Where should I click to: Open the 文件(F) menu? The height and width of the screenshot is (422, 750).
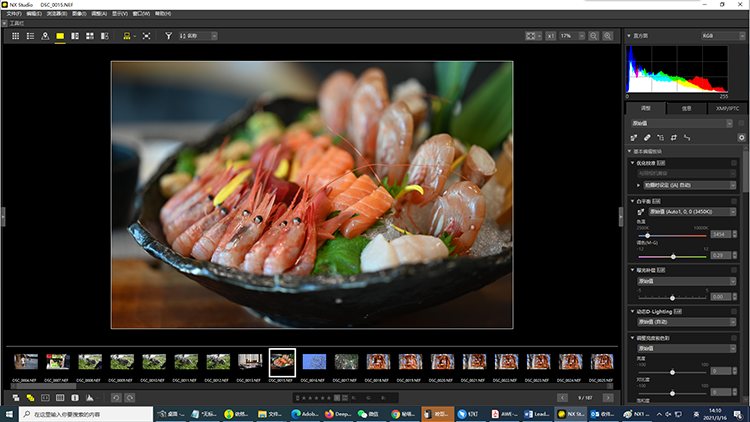(14, 14)
